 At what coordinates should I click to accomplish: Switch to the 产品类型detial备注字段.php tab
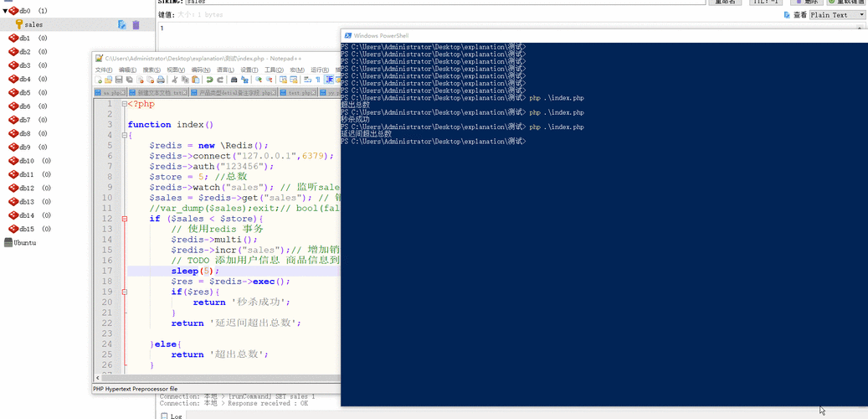tap(234, 92)
